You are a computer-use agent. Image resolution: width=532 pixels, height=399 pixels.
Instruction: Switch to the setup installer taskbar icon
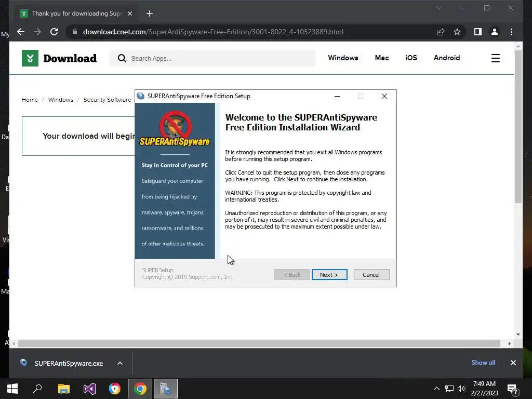click(x=166, y=389)
